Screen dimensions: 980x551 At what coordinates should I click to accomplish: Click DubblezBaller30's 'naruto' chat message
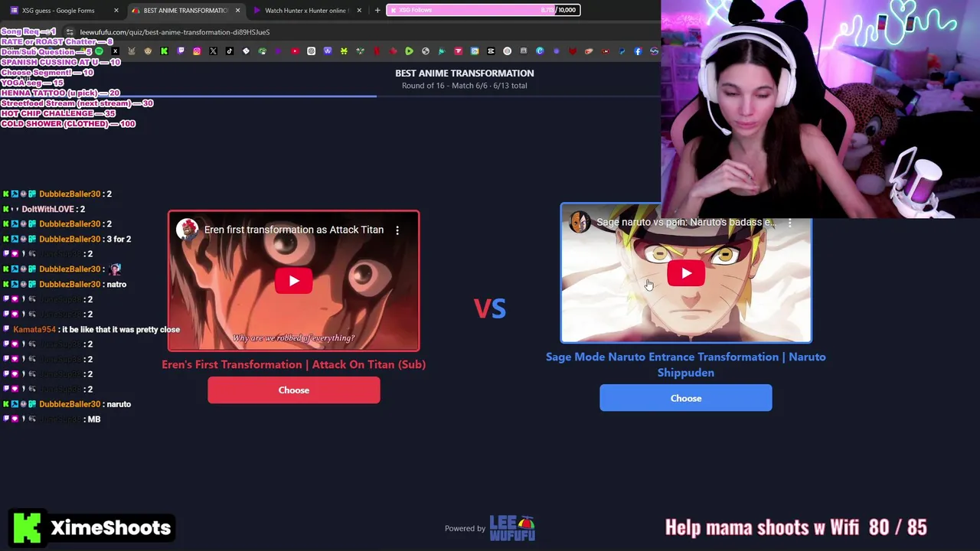point(67,404)
